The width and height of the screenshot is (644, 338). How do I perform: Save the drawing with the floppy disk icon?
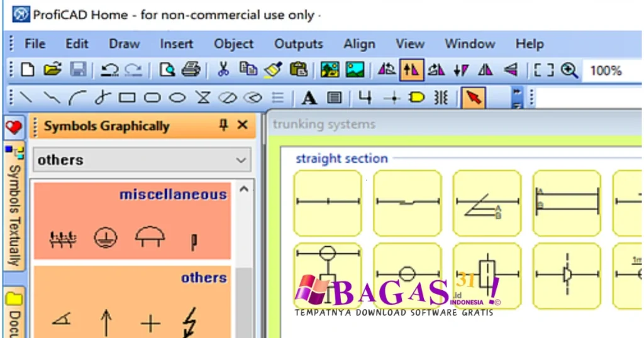click(x=78, y=70)
